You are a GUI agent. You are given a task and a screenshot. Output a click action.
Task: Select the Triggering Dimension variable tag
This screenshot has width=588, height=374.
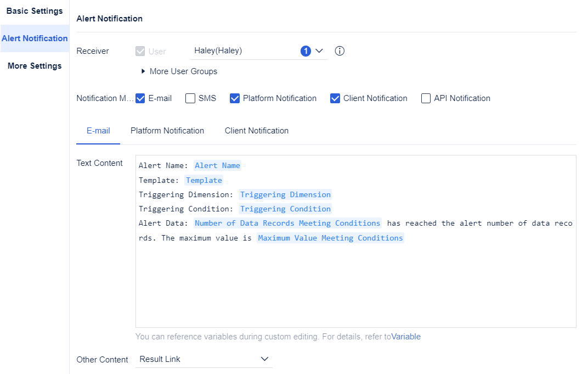point(285,194)
